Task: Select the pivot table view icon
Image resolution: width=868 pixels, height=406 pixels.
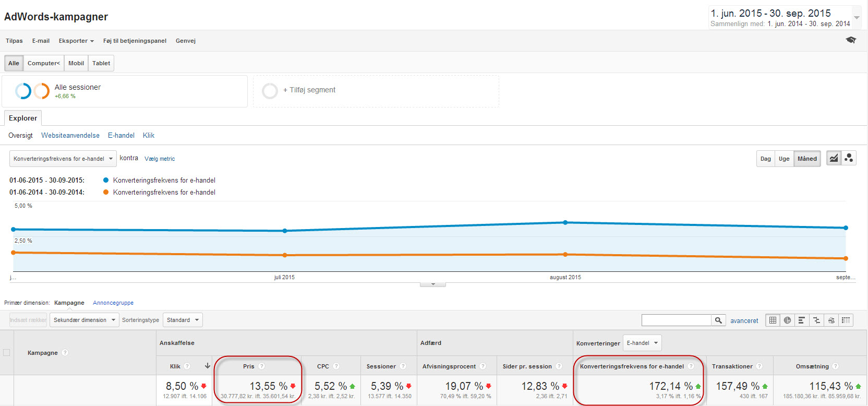Action: (x=846, y=320)
